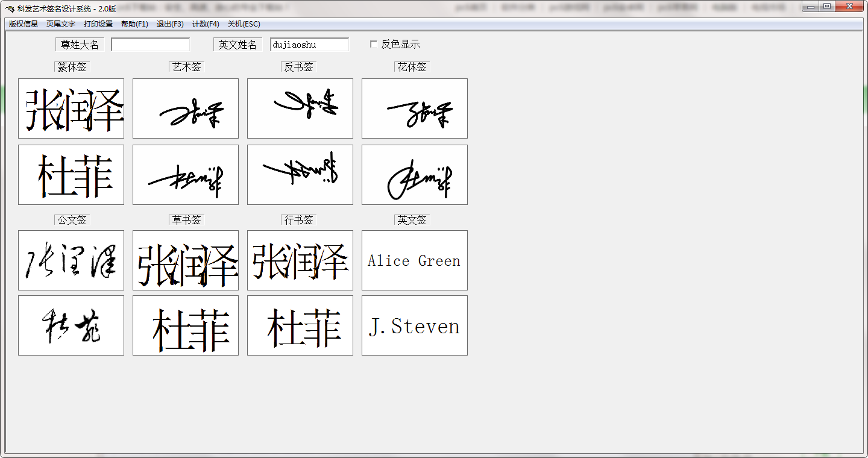The height and width of the screenshot is (458, 868).
Task: Click the 计数(F4) menu item
Action: tap(206, 24)
